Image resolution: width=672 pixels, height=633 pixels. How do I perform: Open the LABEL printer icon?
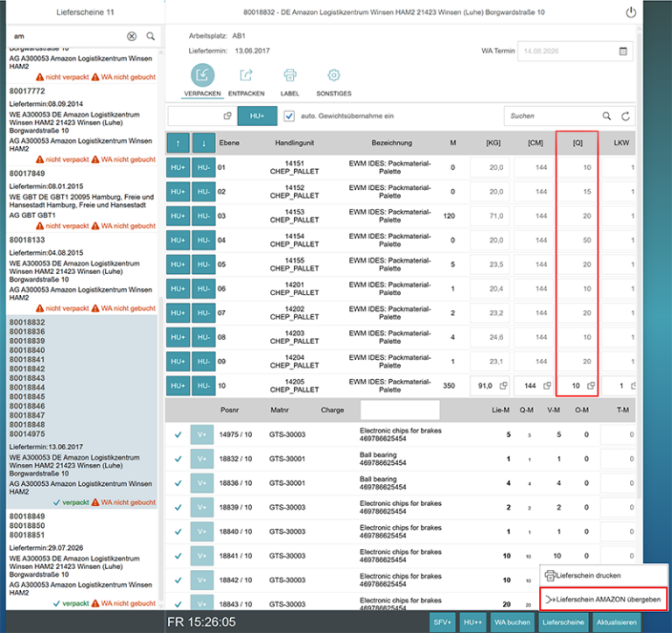coord(290,75)
